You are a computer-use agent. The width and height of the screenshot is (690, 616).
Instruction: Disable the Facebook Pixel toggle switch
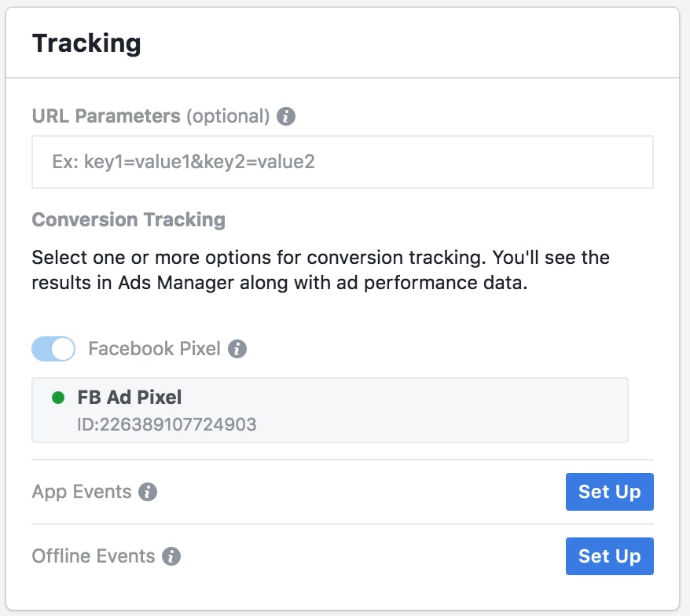[53, 349]
